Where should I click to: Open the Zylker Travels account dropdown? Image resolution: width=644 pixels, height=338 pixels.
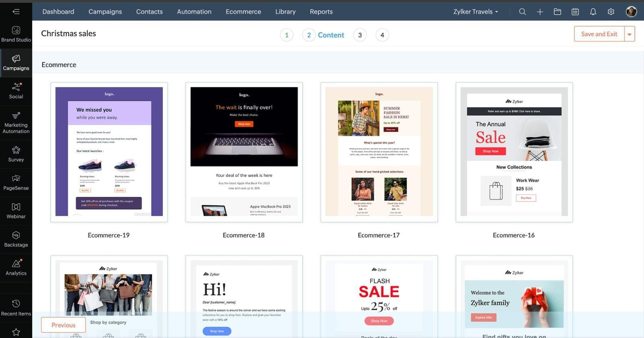tap(475, 12)
